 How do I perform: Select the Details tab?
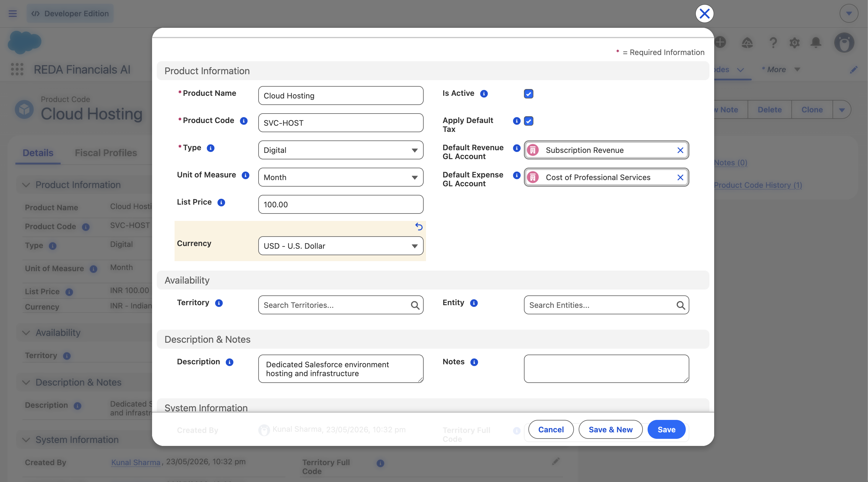(38, 153)
